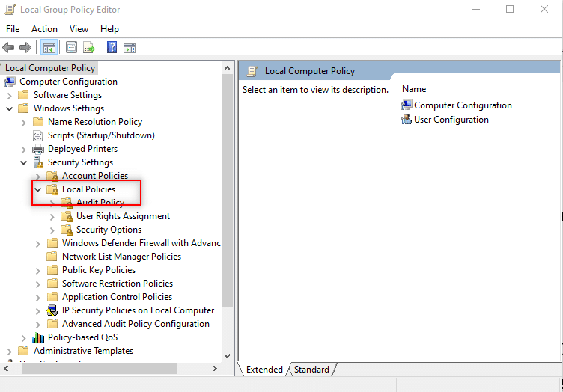Collapse the Local Policies node
Screen dimensions: 563x392
pos(37,190)
